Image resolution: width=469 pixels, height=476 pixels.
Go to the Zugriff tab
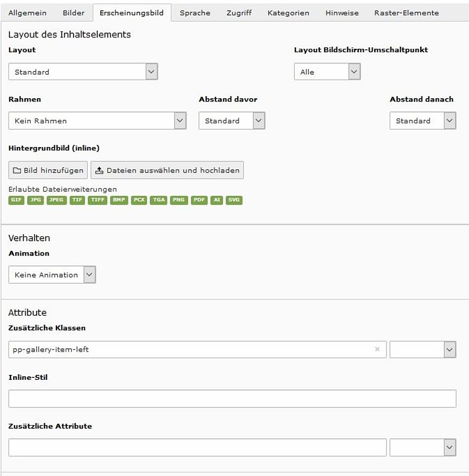[239, 13]
